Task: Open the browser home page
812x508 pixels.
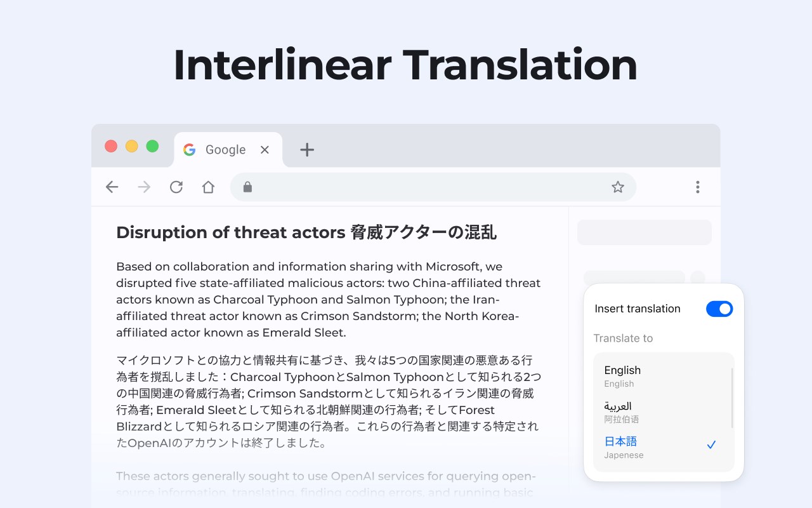Action: tap(208, 187)
